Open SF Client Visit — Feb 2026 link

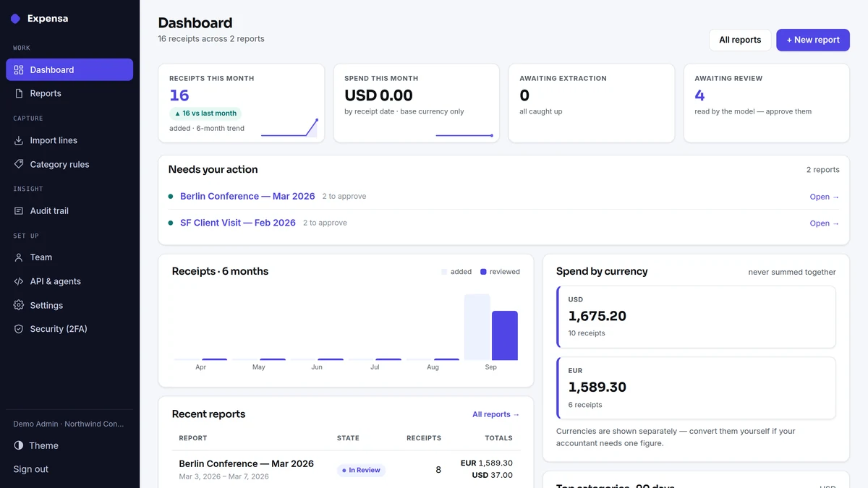(238, 223)
